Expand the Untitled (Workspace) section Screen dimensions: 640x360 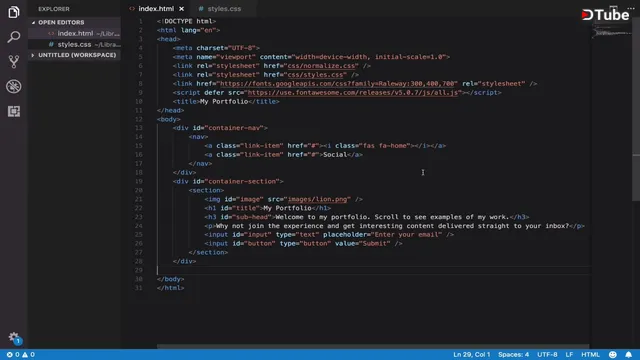pyautogui.click(x=73, y=55)
